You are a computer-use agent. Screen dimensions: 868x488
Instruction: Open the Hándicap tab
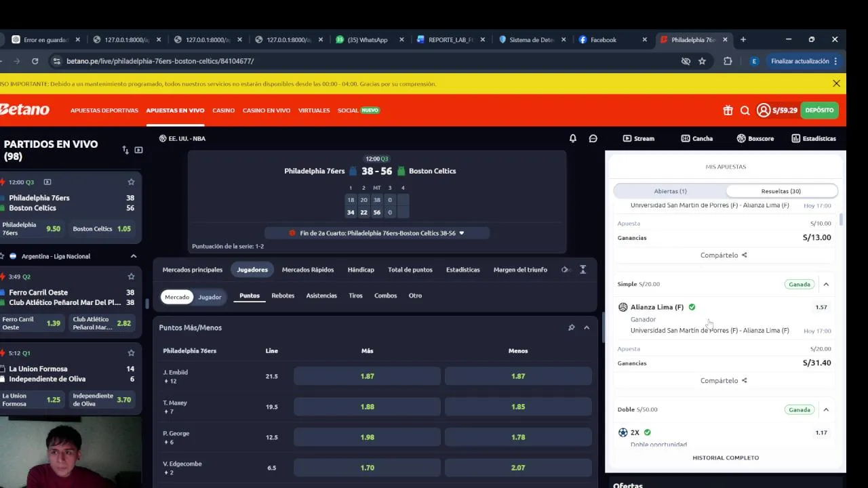(x=361, y=270)
